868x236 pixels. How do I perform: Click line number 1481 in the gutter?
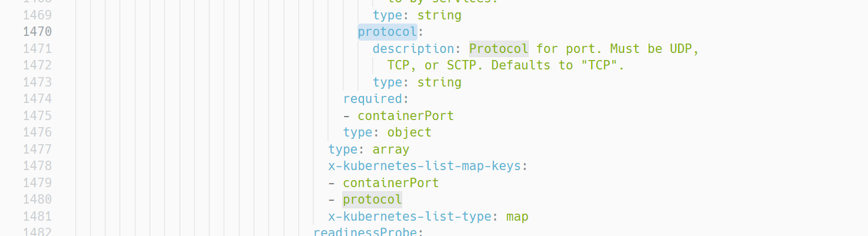tap(37, 217)
